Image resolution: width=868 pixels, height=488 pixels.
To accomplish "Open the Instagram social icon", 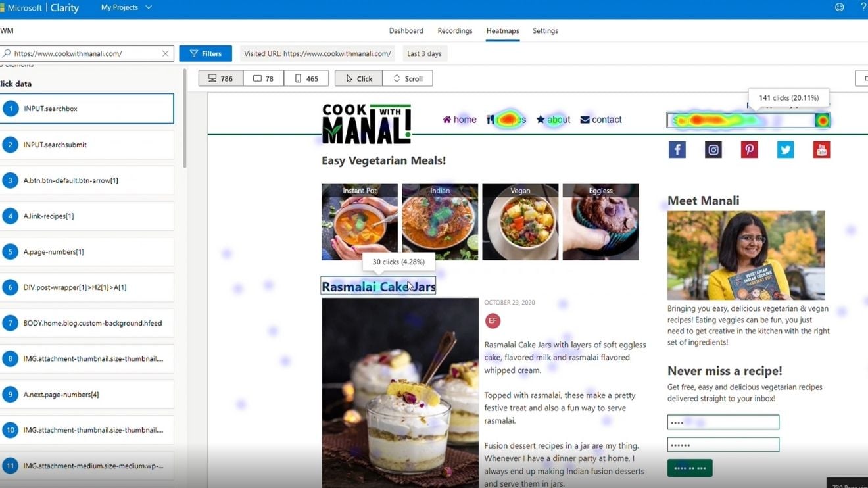I will 713,149.
